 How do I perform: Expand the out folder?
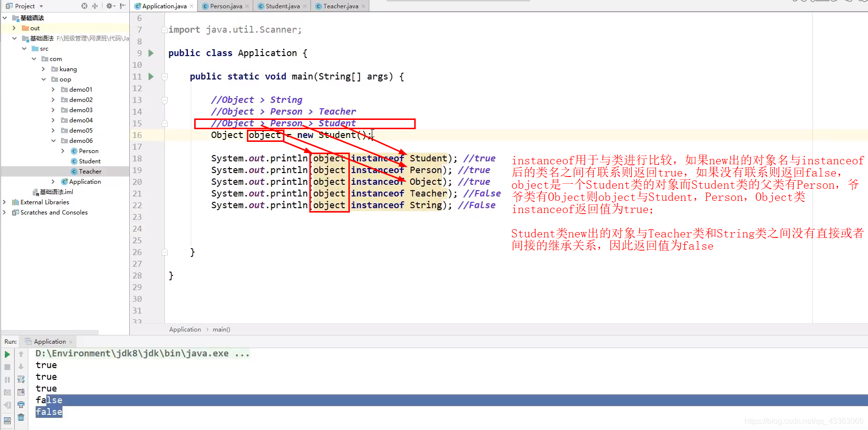(x=14, y=28)
